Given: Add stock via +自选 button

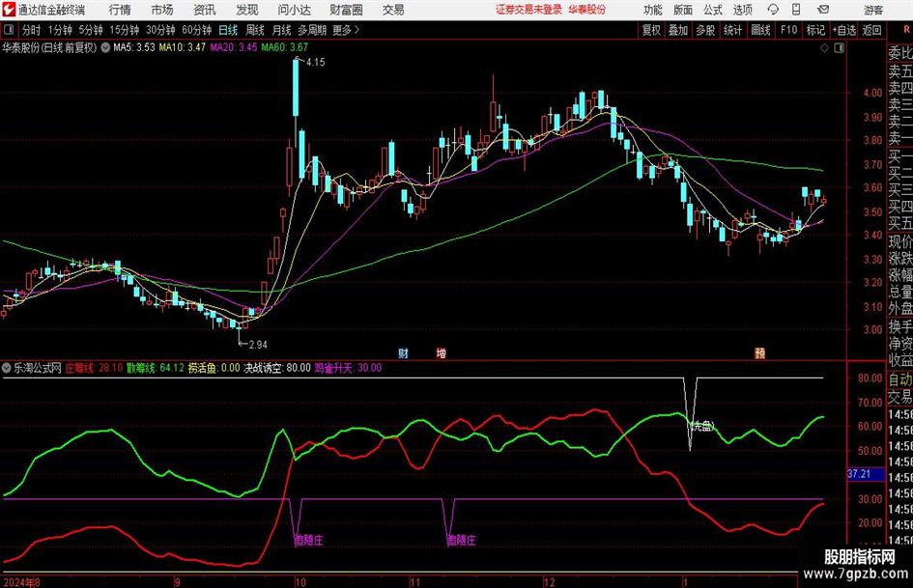Looking at the screenshot, I should (843, 30).
